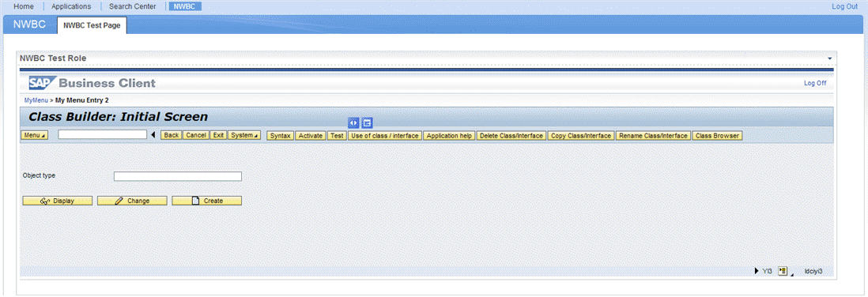Click the Activate button
The height and width of the screenshot is (297, 868).
tap(311, 136)
